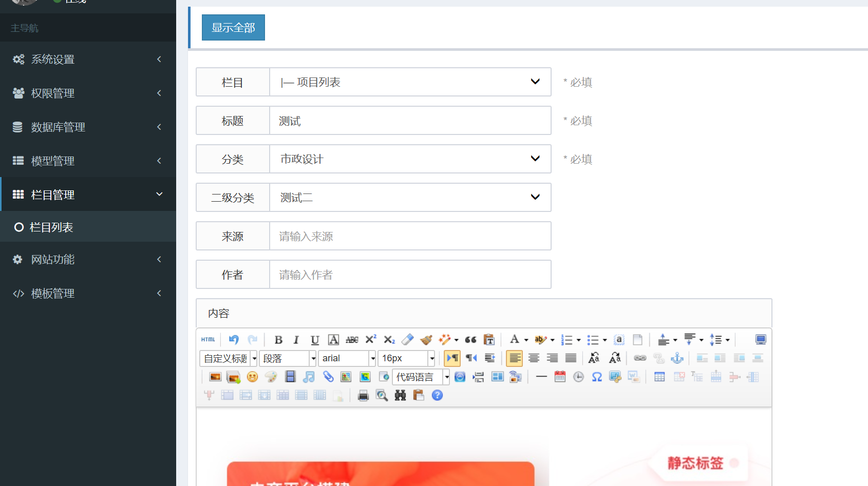This screenshot has width=868, height=486.
Task: Click the blank page clear document icon
Action: (638, 340)
